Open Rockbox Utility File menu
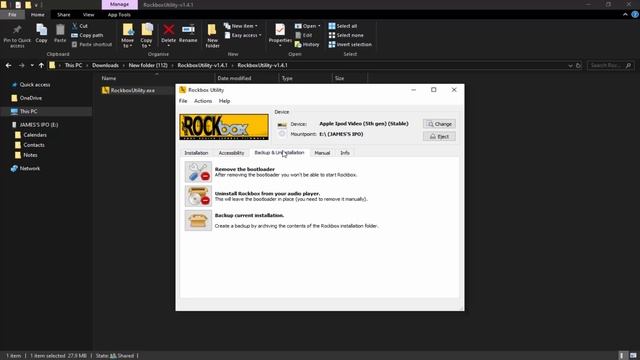The image size is (640, 360). [183, 101]
